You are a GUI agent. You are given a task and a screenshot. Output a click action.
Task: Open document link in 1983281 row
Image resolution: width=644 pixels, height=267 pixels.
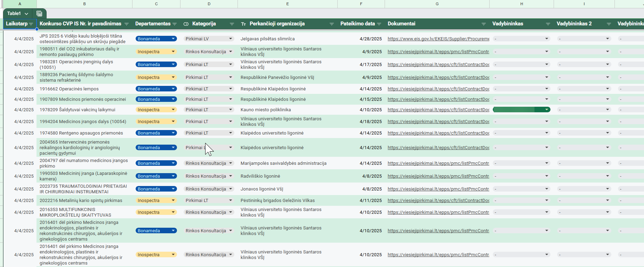(x=438, y=64)
